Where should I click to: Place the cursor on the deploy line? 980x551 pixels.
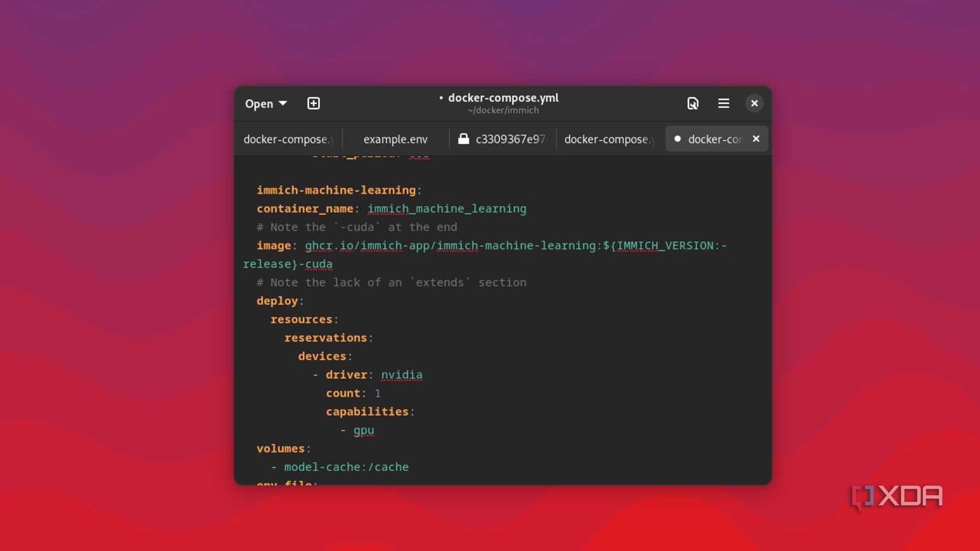point(277,300)
